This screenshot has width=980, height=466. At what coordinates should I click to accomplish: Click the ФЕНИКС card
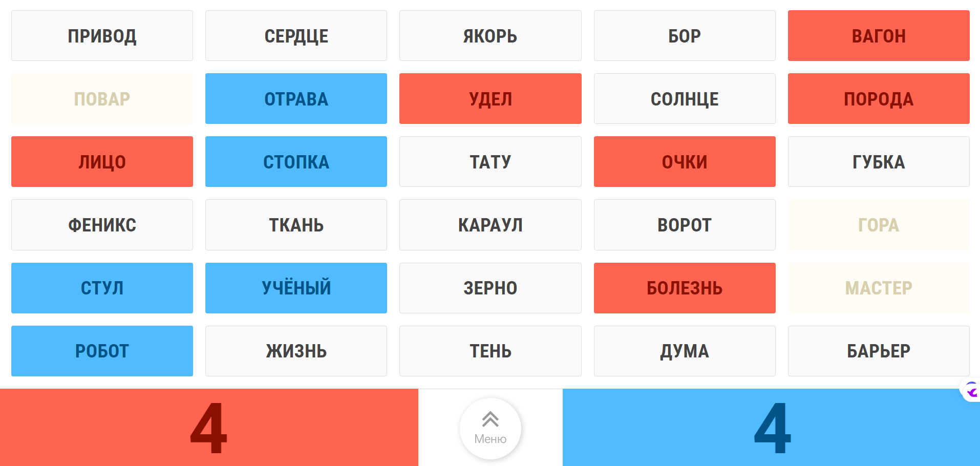[102, 225]
